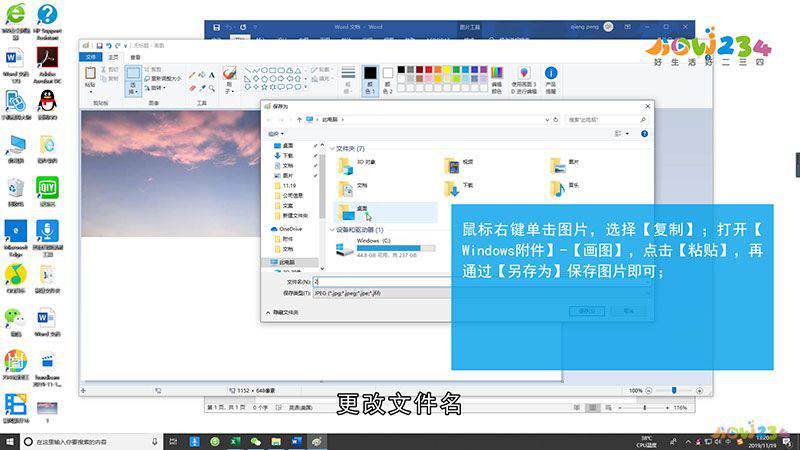
Task: Switch to the View tab in Paint
Action: (x=135, y=57)
